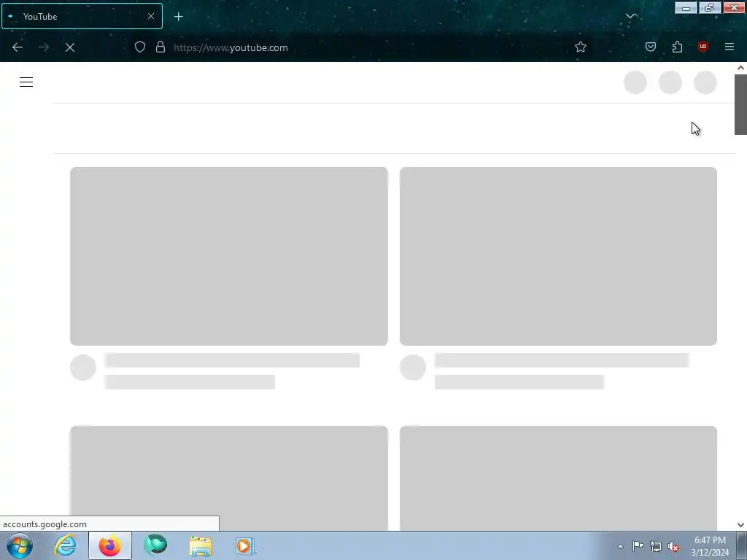Click the first loading video thumbnail
This screenshot has height=560, width=747.
pyautogui.click(x=228, y=256)
